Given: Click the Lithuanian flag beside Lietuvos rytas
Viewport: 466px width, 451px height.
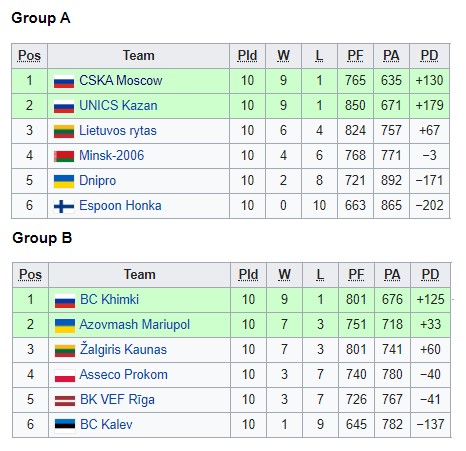Looking at the screenshot, I should (64, 131).
